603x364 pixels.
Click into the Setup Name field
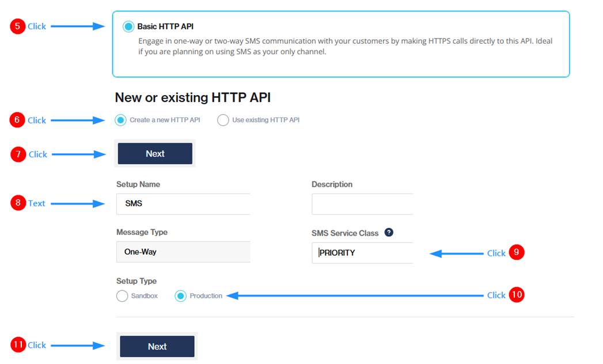(x=183, y=204)
